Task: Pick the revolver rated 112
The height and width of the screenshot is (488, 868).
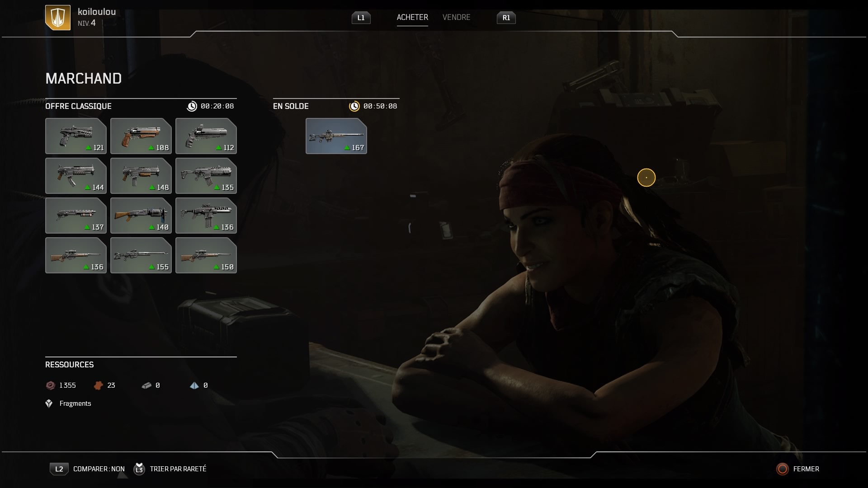Action: (x=206, y=136)
